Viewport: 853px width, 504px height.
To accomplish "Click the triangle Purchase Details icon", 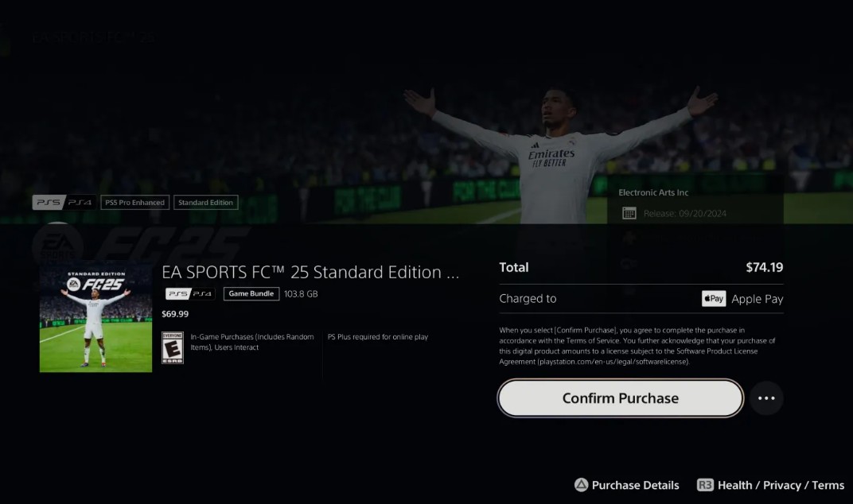I will [x=581, y=484].
